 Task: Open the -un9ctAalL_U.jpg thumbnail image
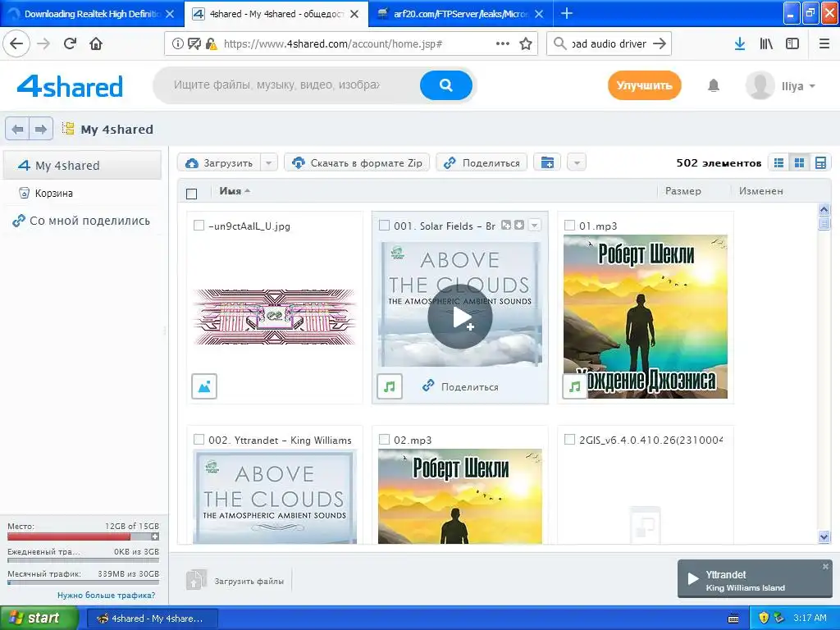click(x=275, y=316)
